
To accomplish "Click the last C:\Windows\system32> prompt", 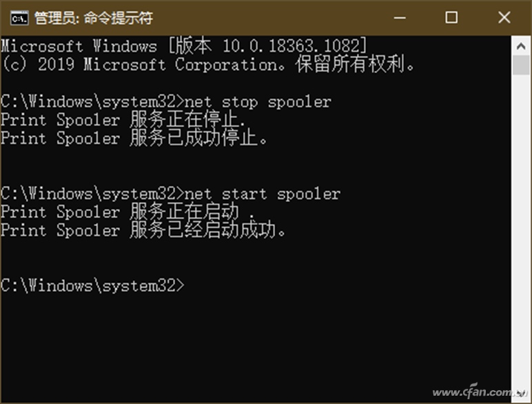I will (x=92, y=286).
